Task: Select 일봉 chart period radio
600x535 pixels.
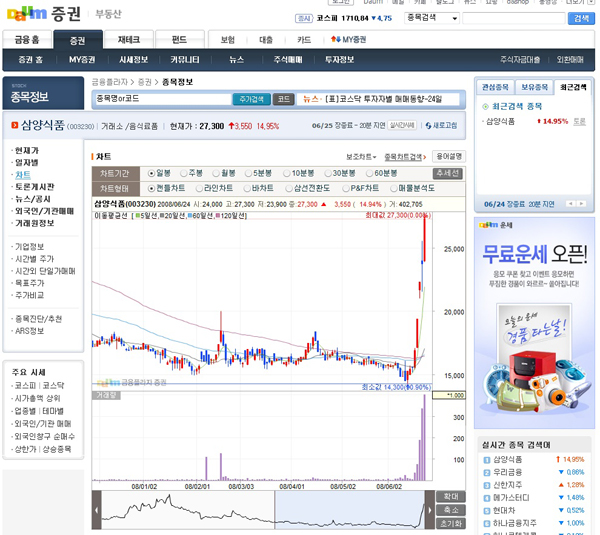Action: pos(152,173)
